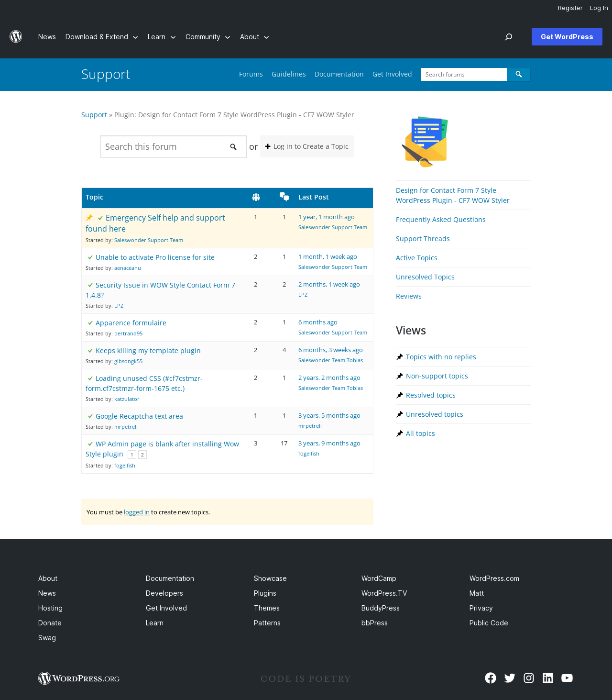612x700 pixels.
Task: Open WordPress Facebook page icon
Action: 491,678
